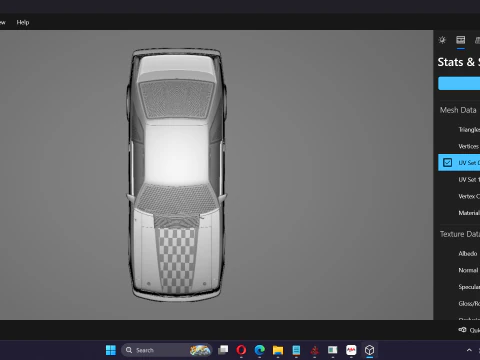Open the Windows Start menu
This screenshot has width=480, height=360.
111,350
